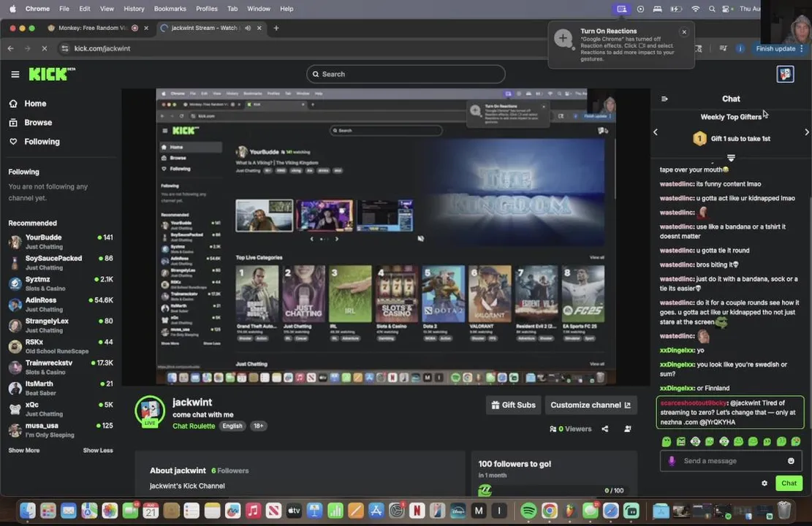
Task: Click the 6 Followers link
Action: [x=230, y=470]
